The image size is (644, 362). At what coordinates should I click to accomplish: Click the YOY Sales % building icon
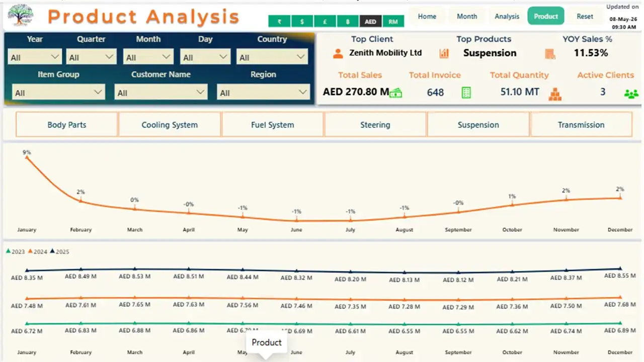coord(550,53)
